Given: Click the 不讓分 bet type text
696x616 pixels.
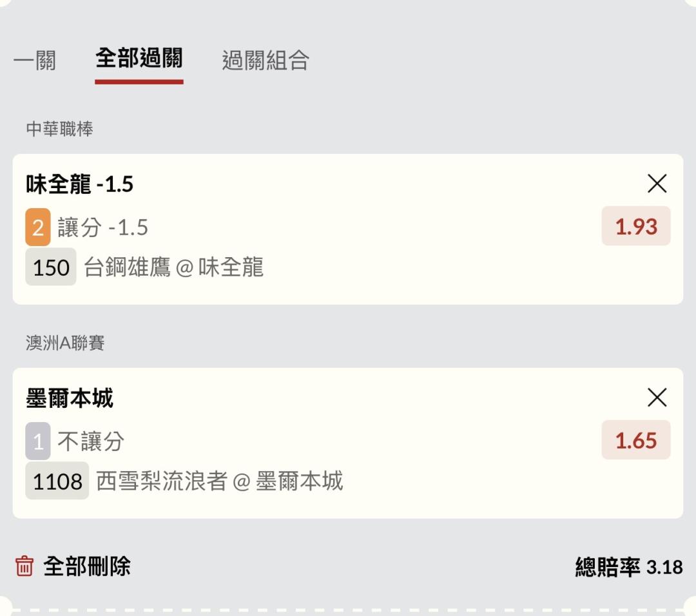Looking at the screenshot, I should (x=91, y=441).
